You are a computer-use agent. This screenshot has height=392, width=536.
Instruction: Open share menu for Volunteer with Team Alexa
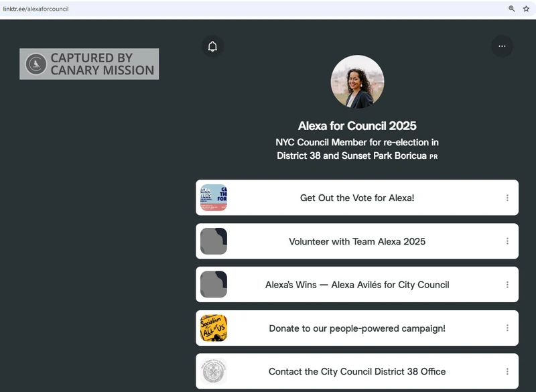[x=507, y=241]
